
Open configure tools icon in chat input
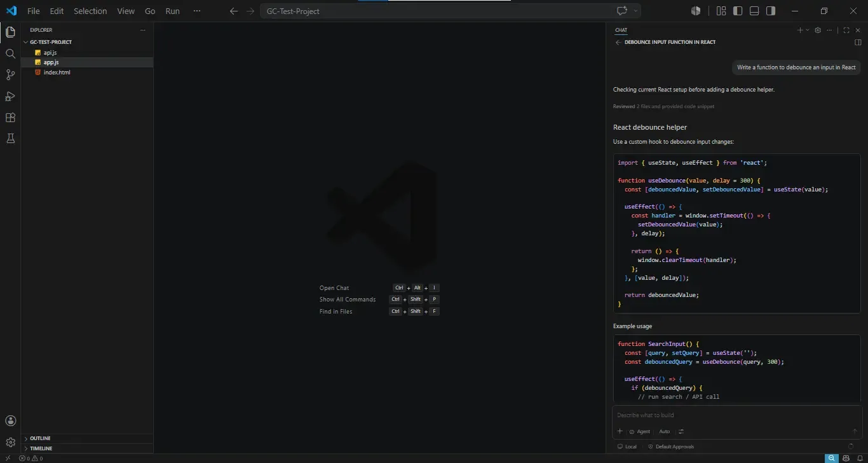pyautogui.click(x=681, y=431)
